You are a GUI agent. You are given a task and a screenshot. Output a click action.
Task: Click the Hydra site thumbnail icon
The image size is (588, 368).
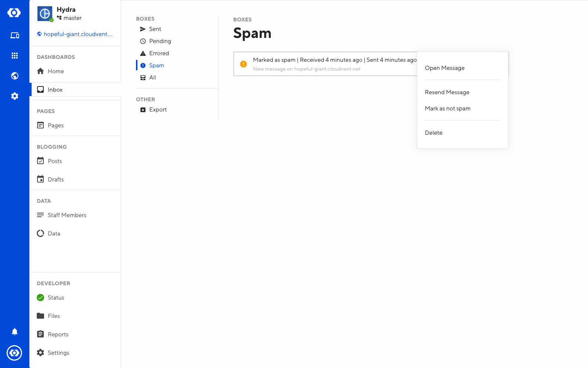coord(45,14)
